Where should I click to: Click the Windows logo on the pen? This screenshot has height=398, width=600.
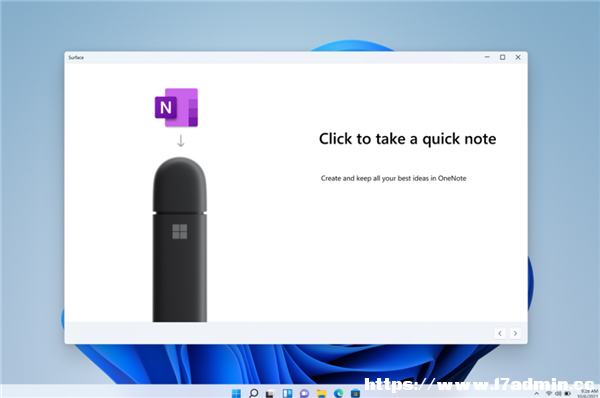click(180, 232)
